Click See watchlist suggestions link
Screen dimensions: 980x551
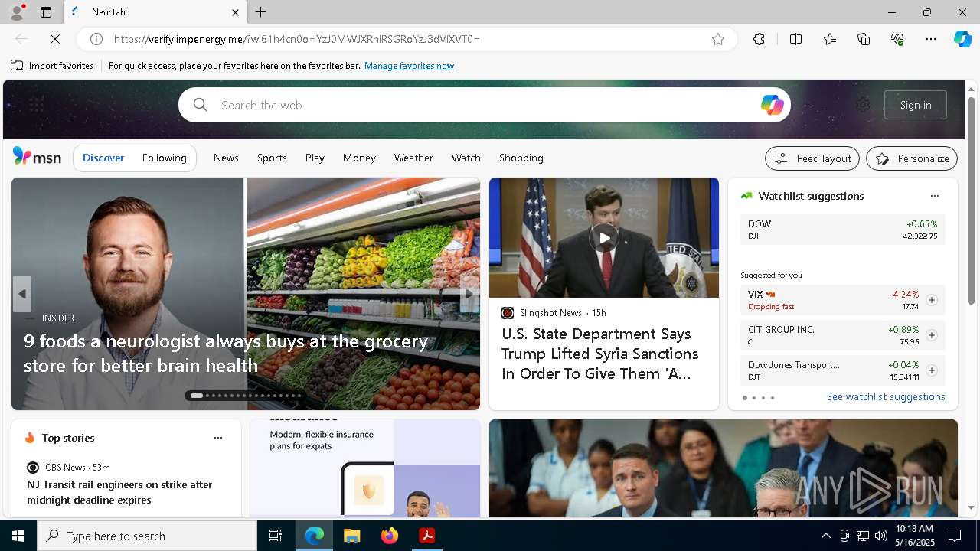click(886, 396)
